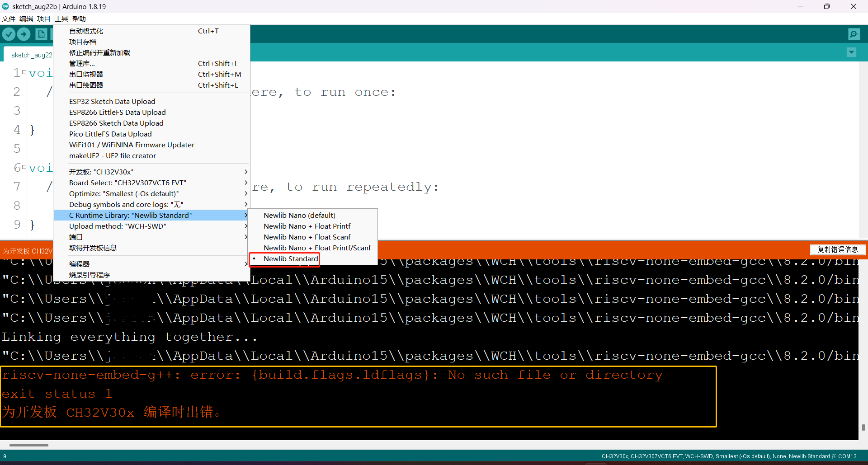Select 串口绘图器 menu entry
This screenshot has height=465, width=868.
coord(86,85)
